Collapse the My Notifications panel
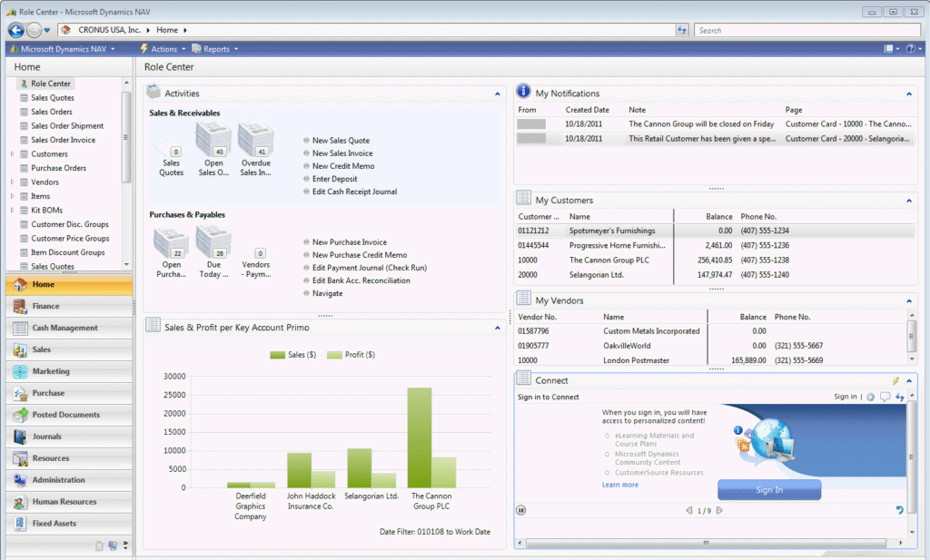 click(x=908, y=93)
